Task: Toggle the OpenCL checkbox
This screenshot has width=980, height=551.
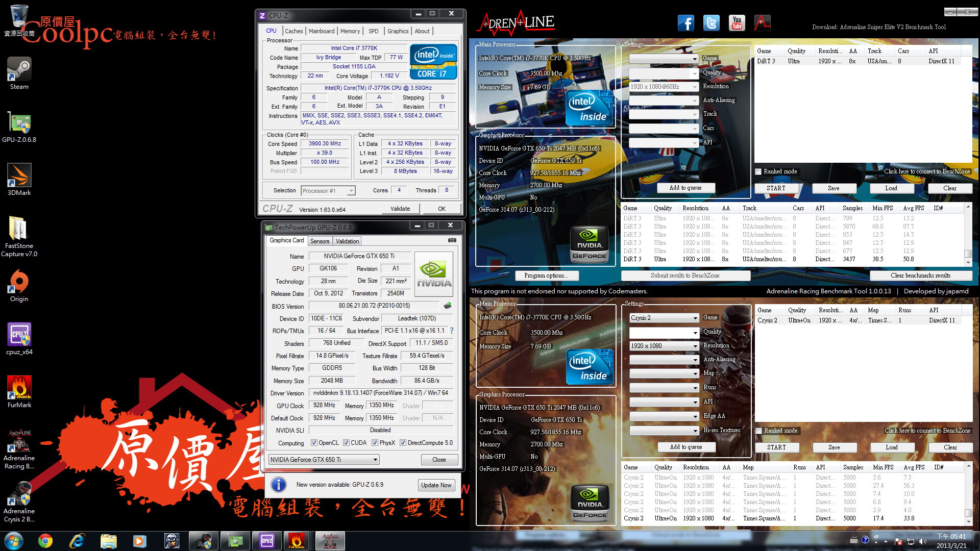Action: coord(314,443)
